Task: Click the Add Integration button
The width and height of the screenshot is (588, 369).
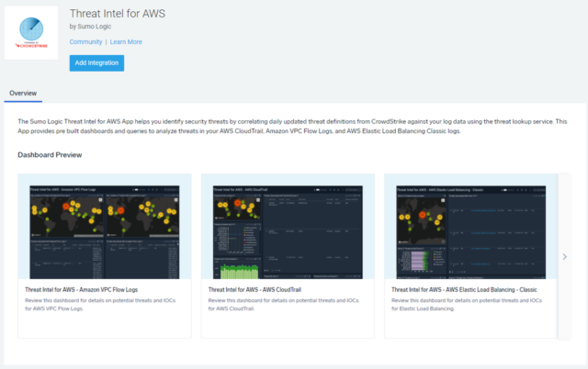Action: click(96, 63)
